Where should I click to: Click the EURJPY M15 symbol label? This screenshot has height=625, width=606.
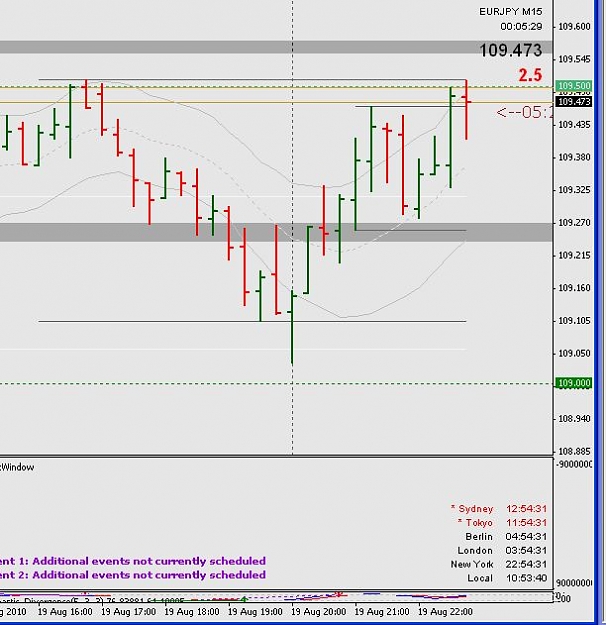click(510, 12)
